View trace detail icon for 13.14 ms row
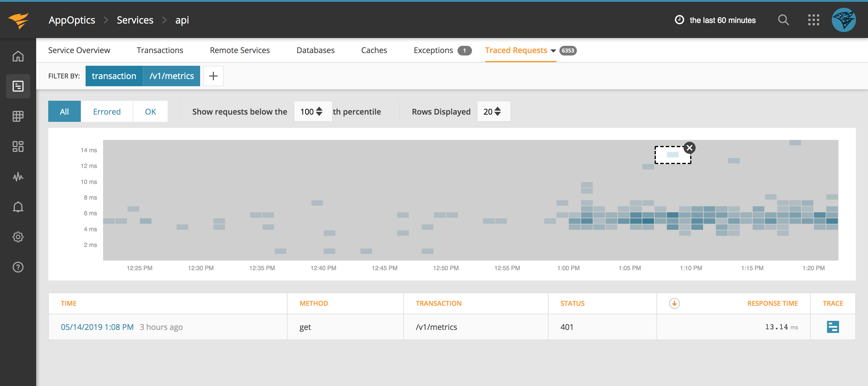Viewport: 868px width, 386px height. [x=833, y=327]
